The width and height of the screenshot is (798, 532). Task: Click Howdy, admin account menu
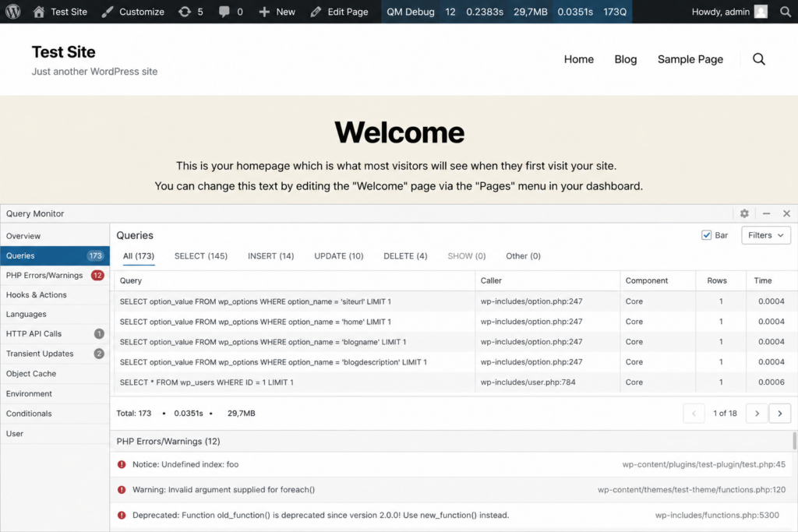click(729, 11)
